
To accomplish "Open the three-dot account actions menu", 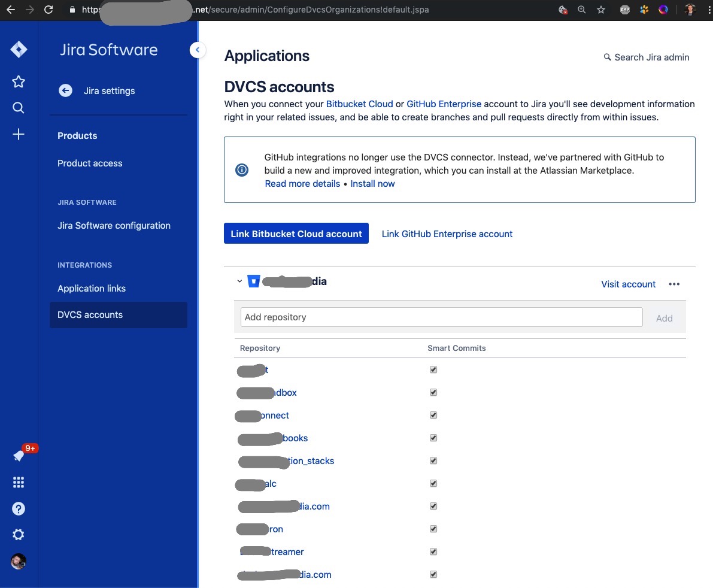I will pyautogui.click(x=674, y=284).
